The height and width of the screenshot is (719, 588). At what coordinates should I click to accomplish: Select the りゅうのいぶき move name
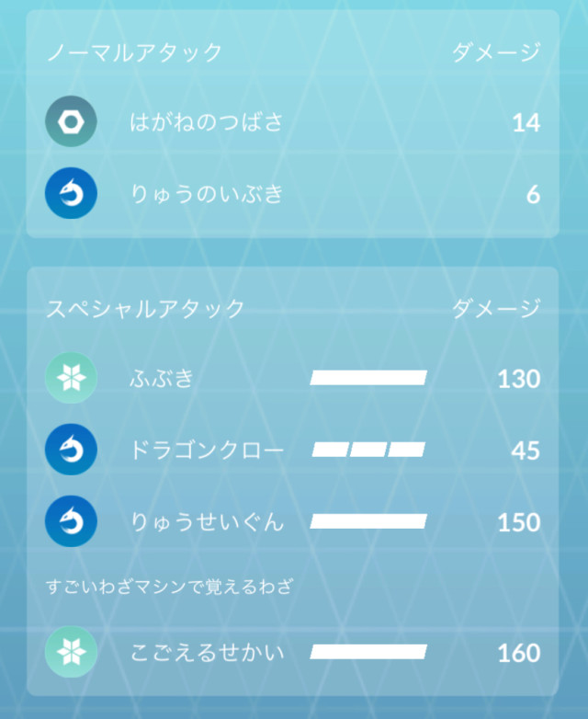[206, 194]
